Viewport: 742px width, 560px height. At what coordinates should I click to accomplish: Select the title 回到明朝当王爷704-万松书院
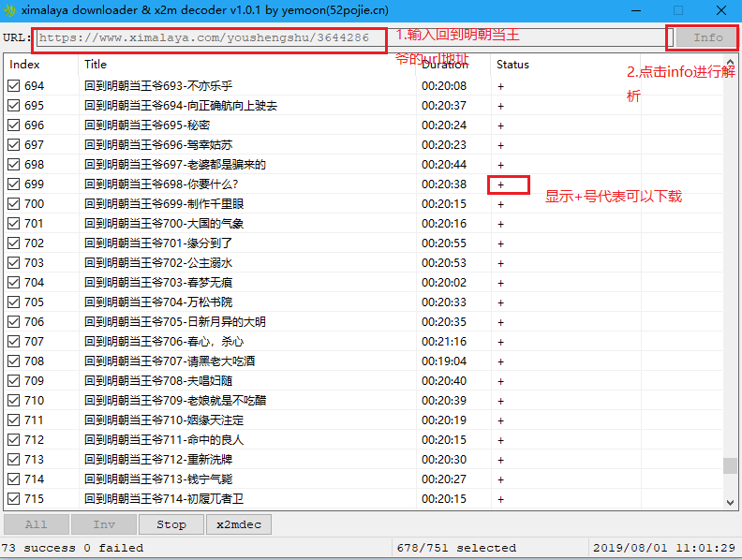(x=158, y=302)
